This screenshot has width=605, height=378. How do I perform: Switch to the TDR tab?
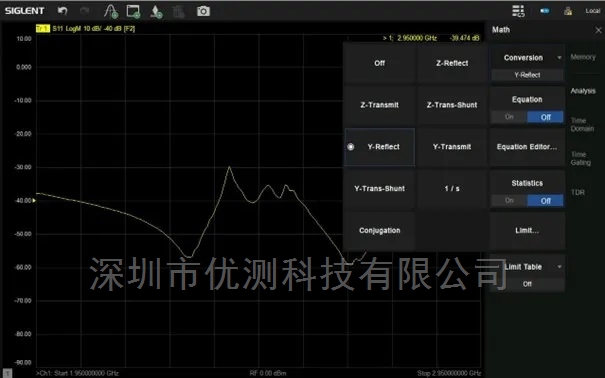click(577, 192)
